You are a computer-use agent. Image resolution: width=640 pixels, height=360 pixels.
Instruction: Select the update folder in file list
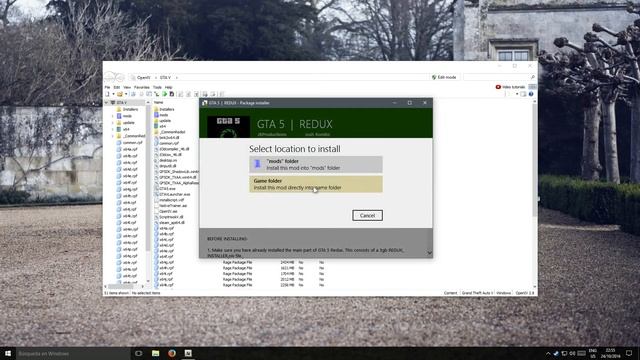pos(165,121)
